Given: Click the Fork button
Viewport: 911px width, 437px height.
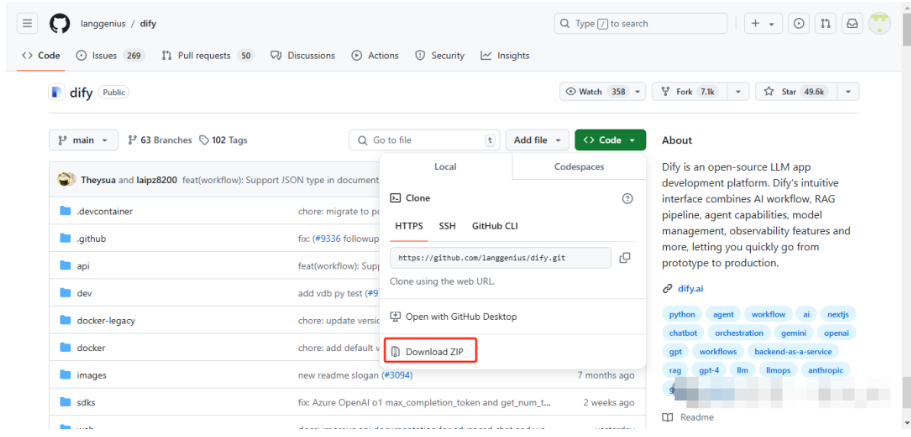Looking at the screenshot, I should [690, 92].
